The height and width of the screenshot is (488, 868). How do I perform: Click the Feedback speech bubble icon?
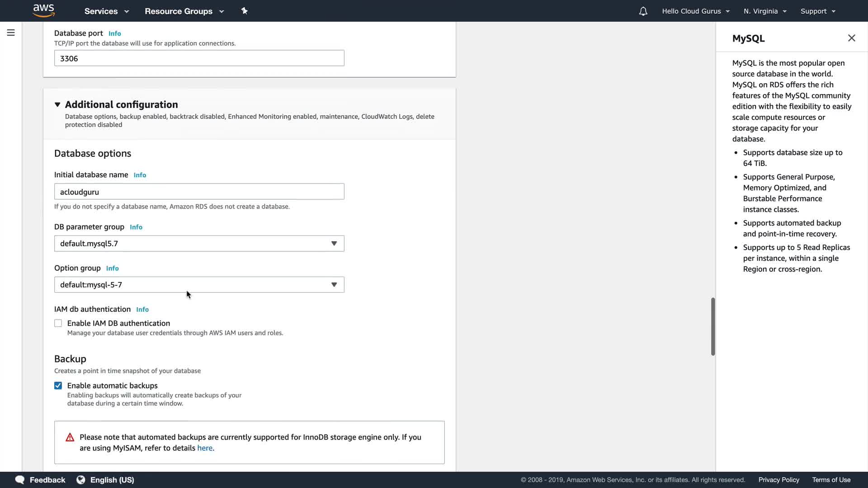pyautogui.click(x=20, y=480)
